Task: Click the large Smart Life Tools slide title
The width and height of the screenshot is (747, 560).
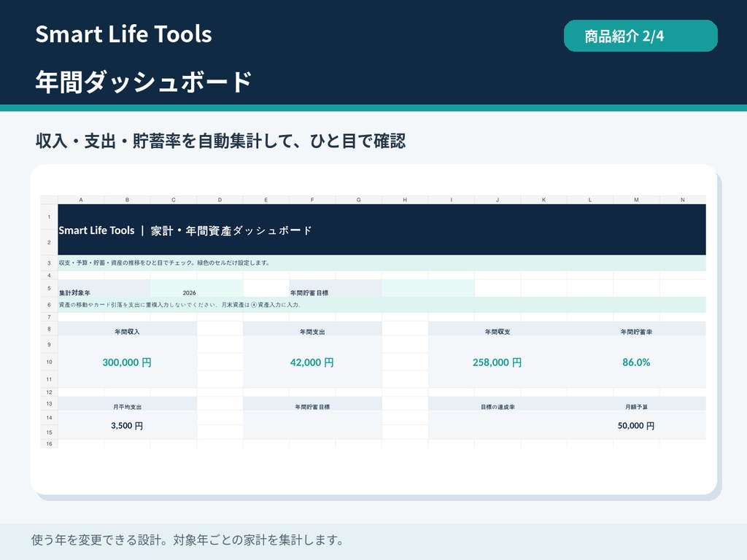Action: point(123,34)
